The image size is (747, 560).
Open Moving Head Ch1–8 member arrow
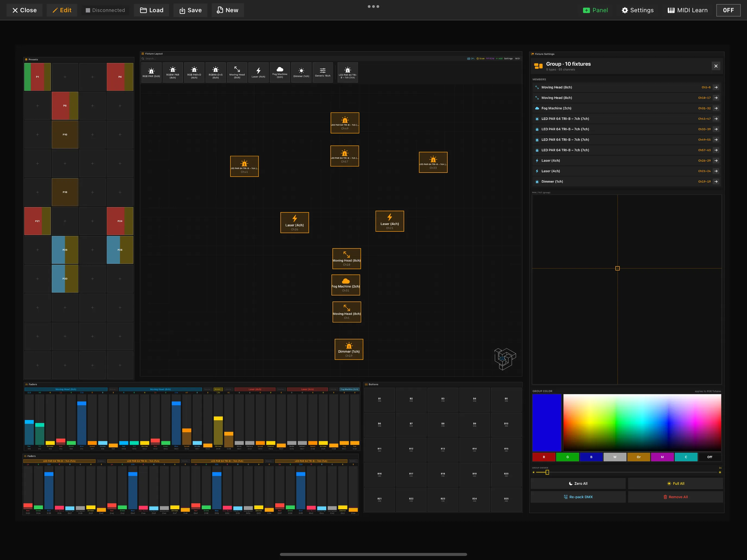tap(716, 87)
